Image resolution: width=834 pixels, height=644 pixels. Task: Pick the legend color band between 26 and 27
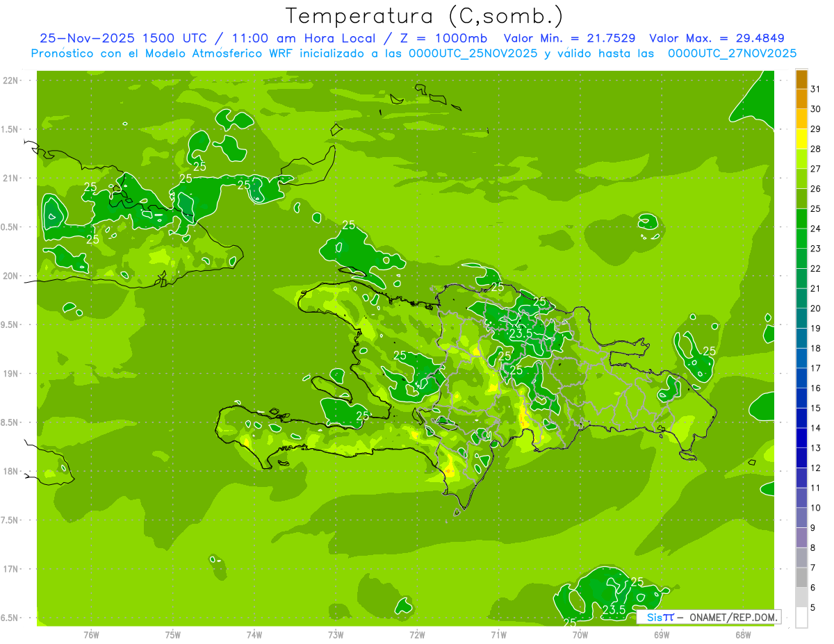[x=801, y=179]
